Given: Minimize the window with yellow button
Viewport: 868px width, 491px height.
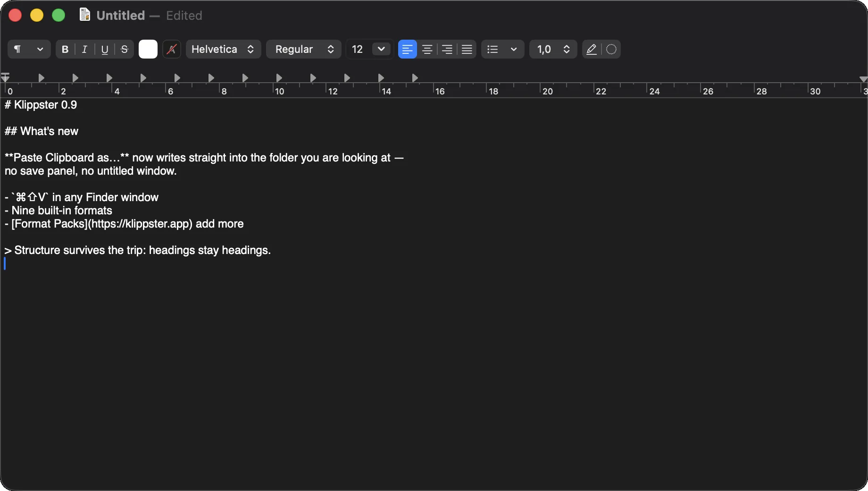Looking at the screenshot, I should [37, 16].
